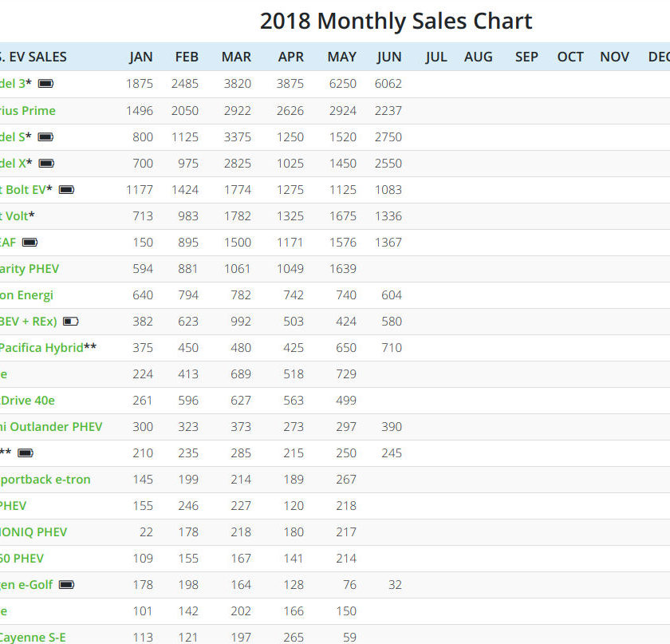The width and height of the screenshot is (670, 644).
Task: Select Volt June value 1336
Action: pos(388,216)
